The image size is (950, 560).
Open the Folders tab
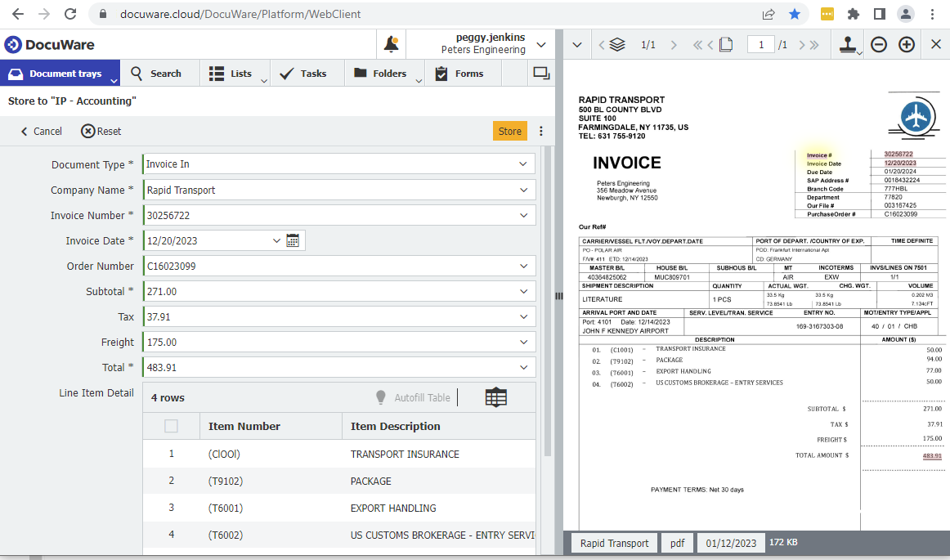click(383, 74)
